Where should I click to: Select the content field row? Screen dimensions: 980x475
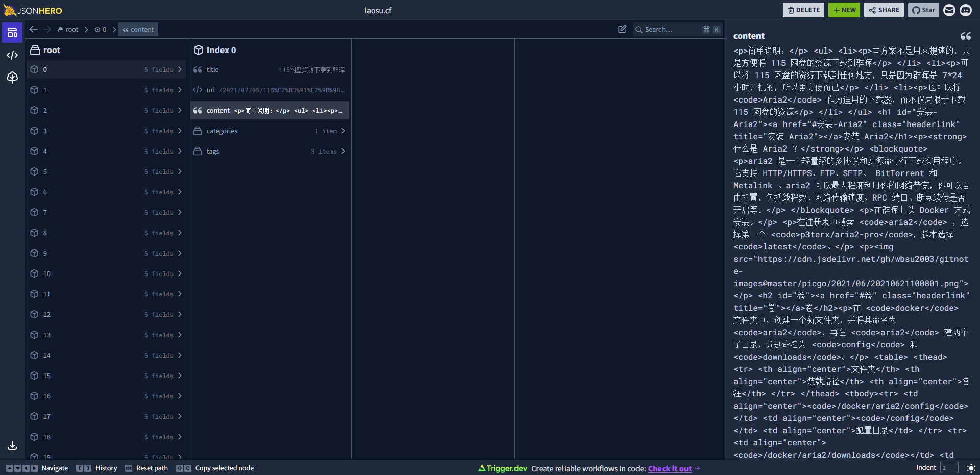pos(269,110)
